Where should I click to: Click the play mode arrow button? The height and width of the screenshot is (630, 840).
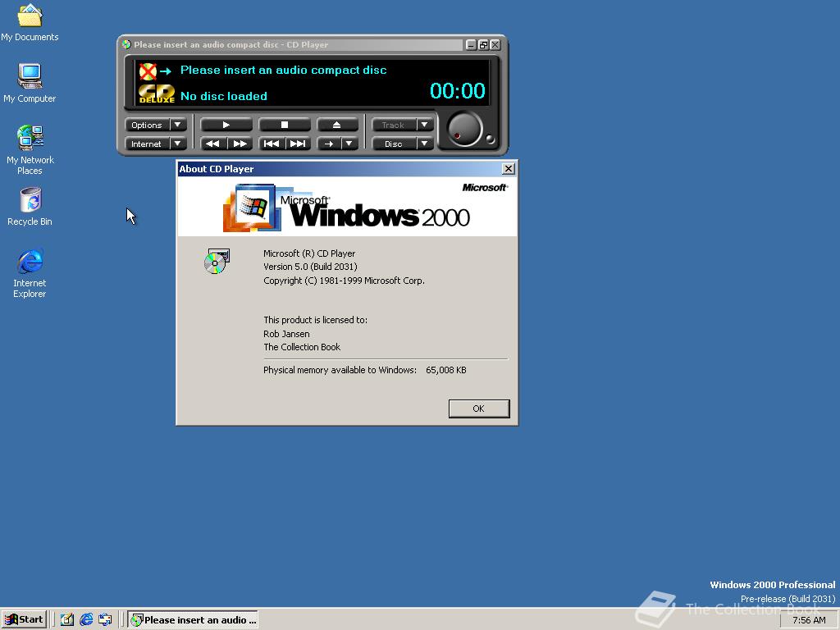coord(328,144)
